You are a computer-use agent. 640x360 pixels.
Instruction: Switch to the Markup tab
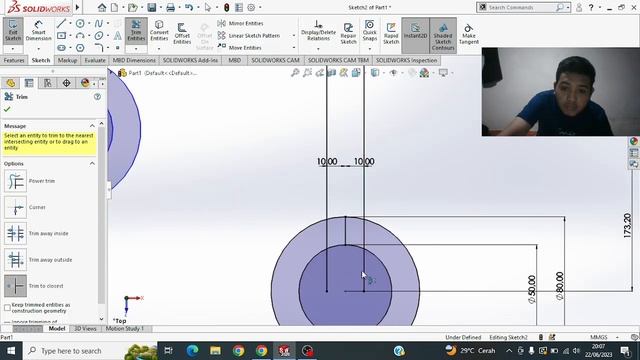(67, 60)
